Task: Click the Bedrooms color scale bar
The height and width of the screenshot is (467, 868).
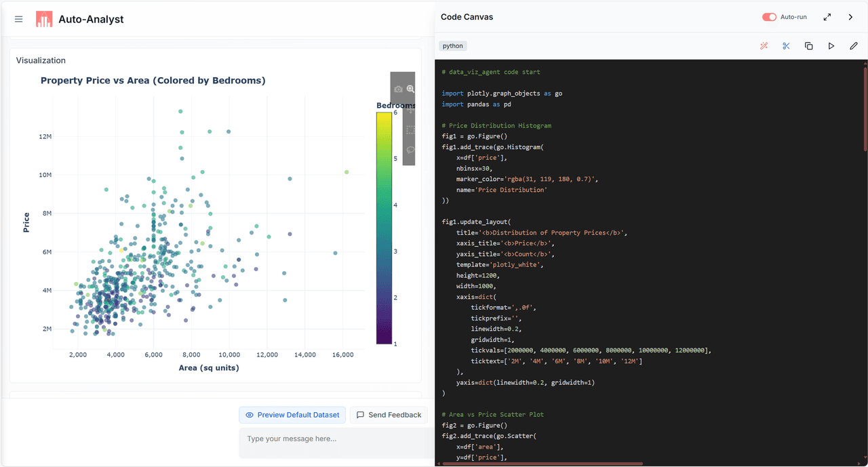Action: coord(384,228)
